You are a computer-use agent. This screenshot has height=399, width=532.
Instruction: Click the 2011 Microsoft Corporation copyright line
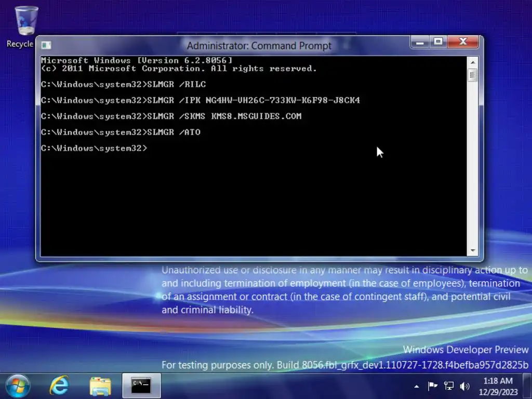179,69
